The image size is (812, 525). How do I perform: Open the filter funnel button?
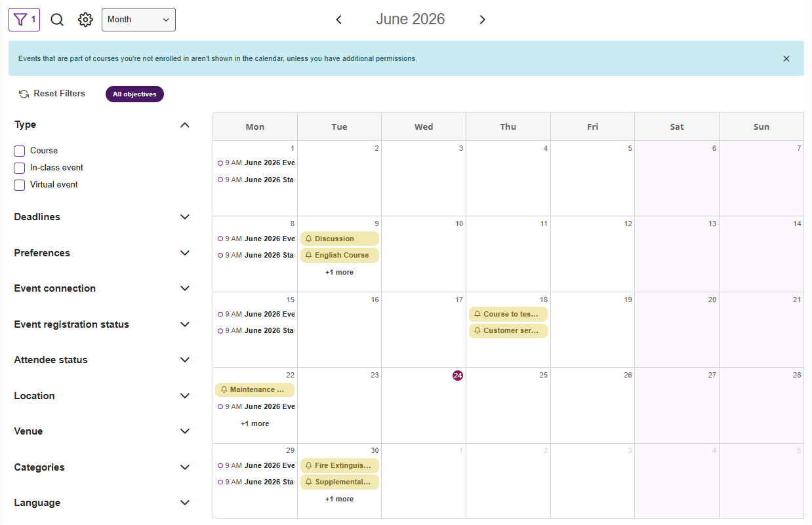24,20
